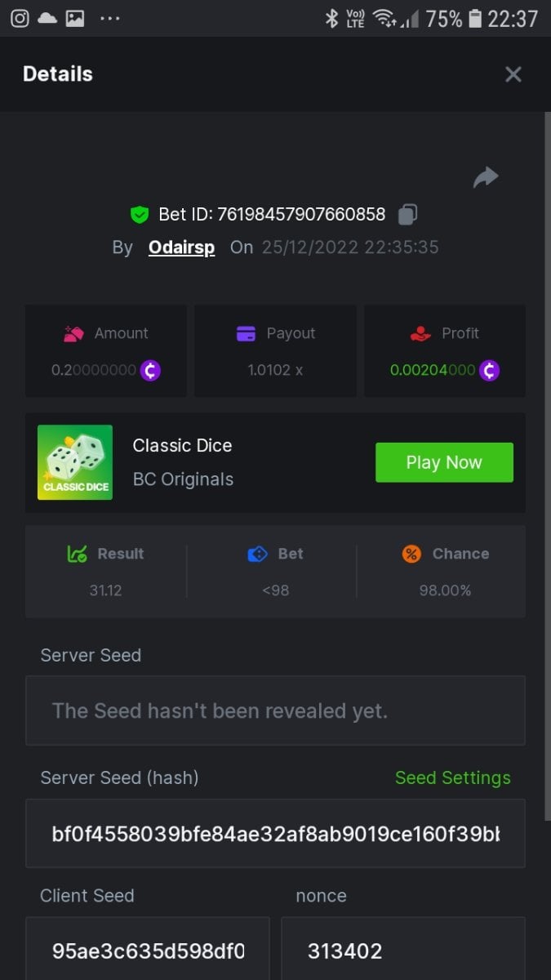Image resolution: width=551 pixels, height=980 pixels.
Task: Click the share arrow icon
Action: [x=486, y=177]
